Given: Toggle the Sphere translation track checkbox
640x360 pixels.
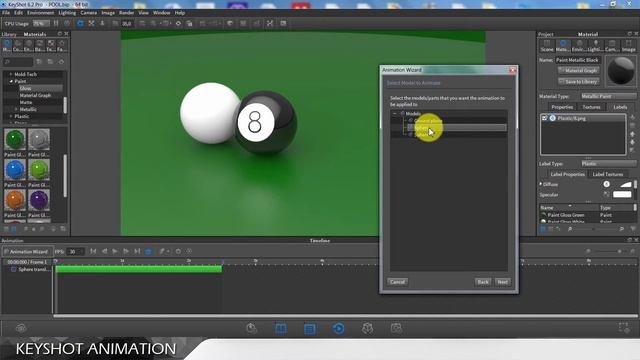Looking at the screenshot, I should point(13,269).
